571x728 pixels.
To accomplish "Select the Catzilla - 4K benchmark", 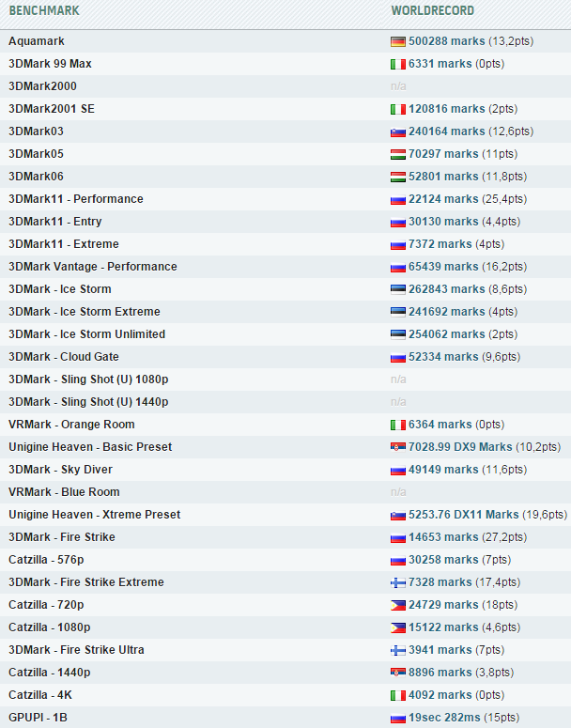I will (x=40, y=695).
